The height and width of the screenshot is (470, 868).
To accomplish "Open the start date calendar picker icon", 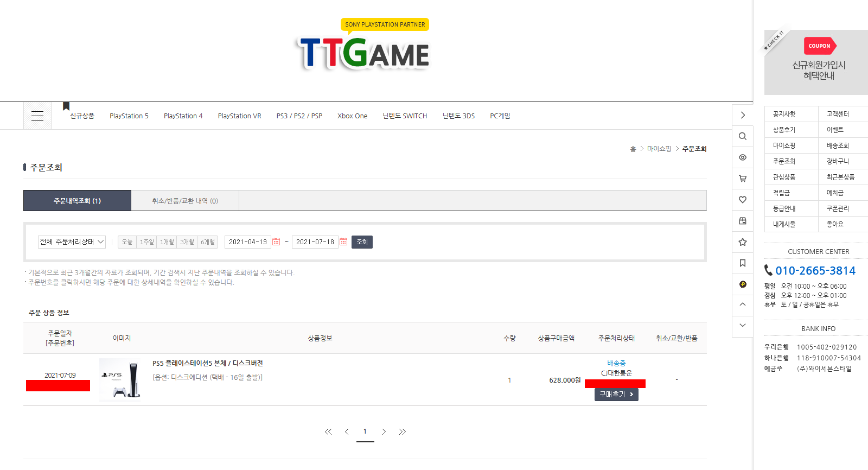I will tap(276, 242).
